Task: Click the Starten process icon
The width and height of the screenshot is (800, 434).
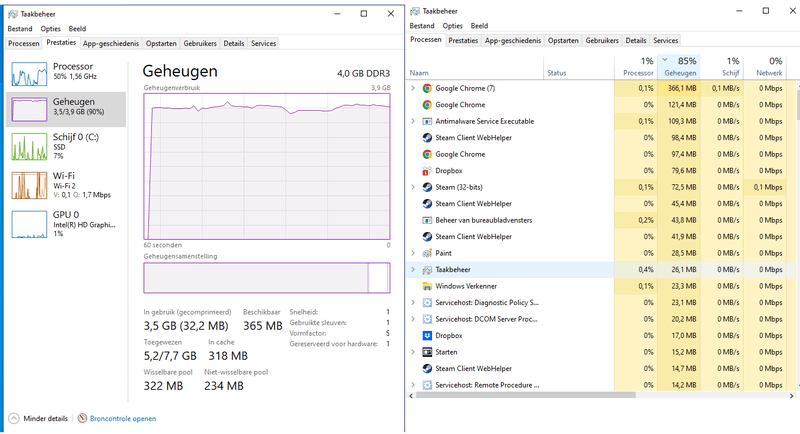Action: 427,352
